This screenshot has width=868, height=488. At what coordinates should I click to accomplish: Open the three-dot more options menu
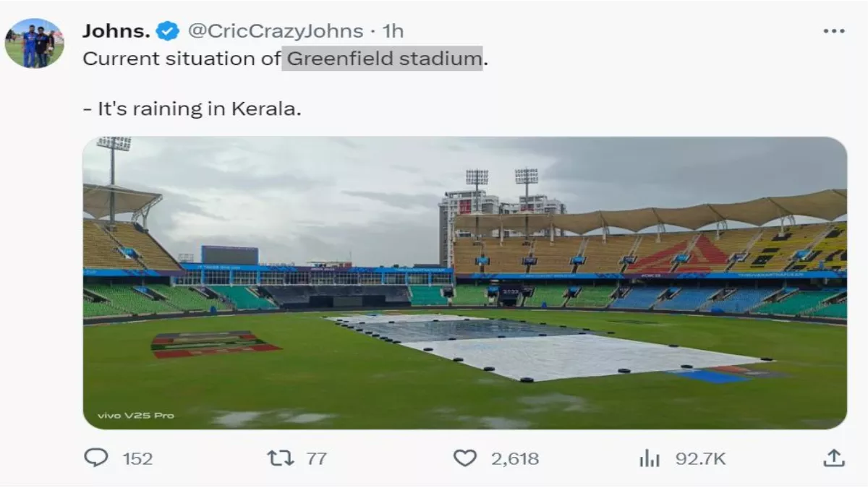pos(834,31)
